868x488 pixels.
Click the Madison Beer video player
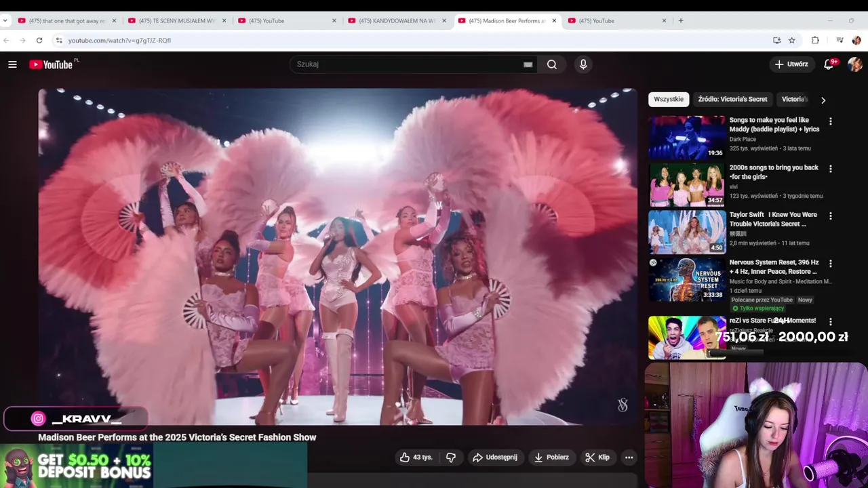click(338, 257)
